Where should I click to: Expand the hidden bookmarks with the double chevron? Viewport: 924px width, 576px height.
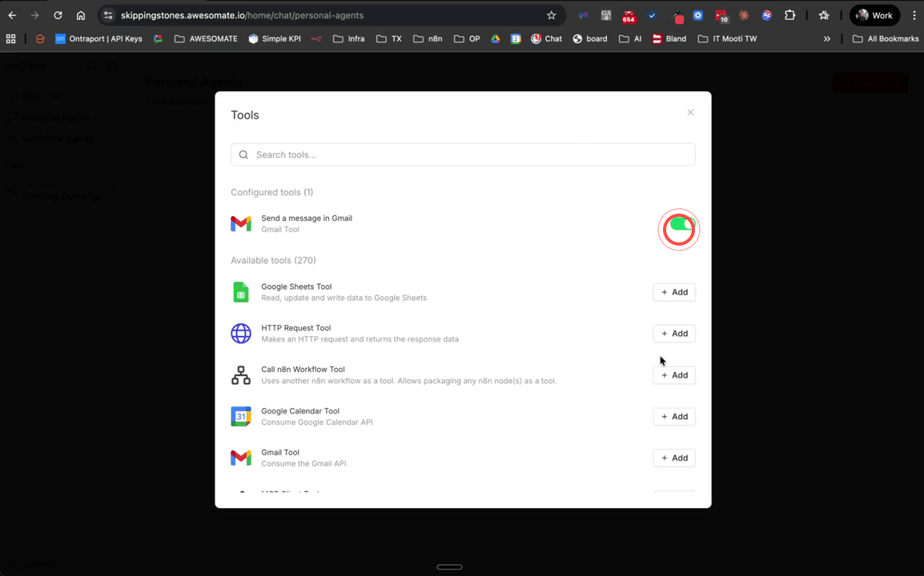827,38
